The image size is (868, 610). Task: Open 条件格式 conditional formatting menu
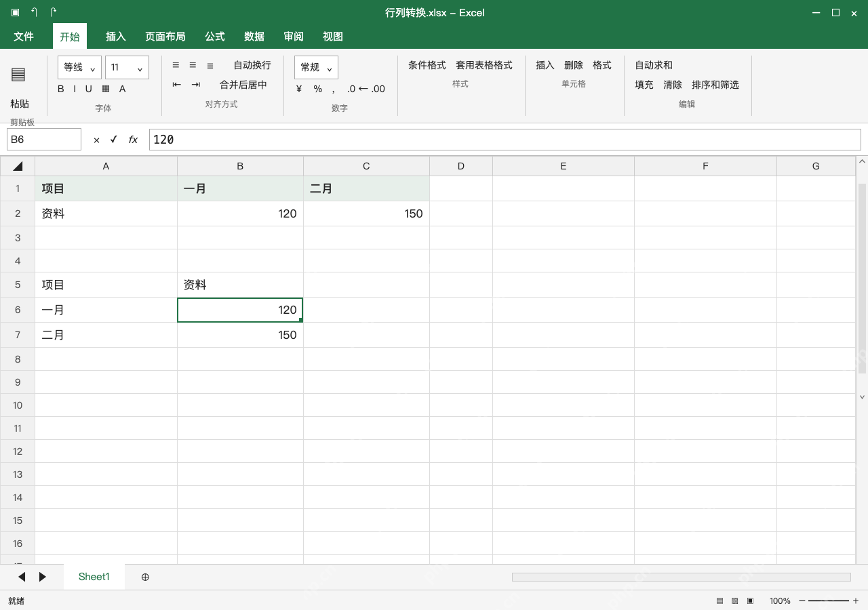(x=427, y=65)
